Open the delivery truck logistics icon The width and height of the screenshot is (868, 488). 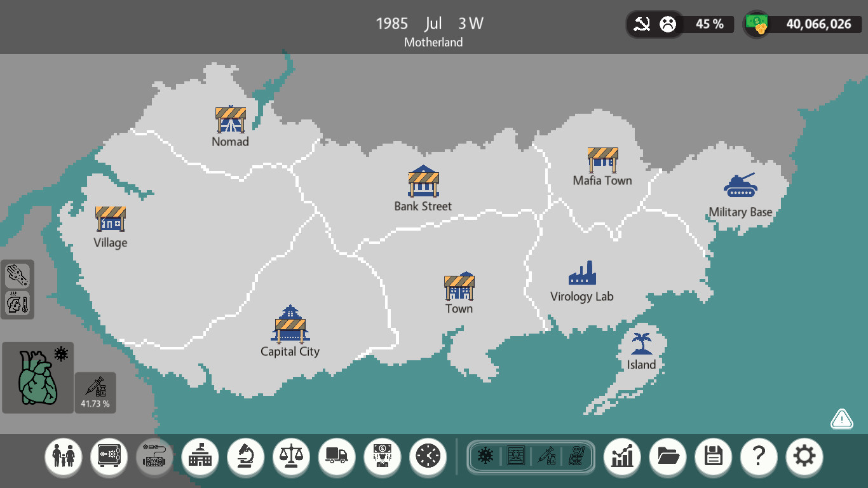[337, 456]
